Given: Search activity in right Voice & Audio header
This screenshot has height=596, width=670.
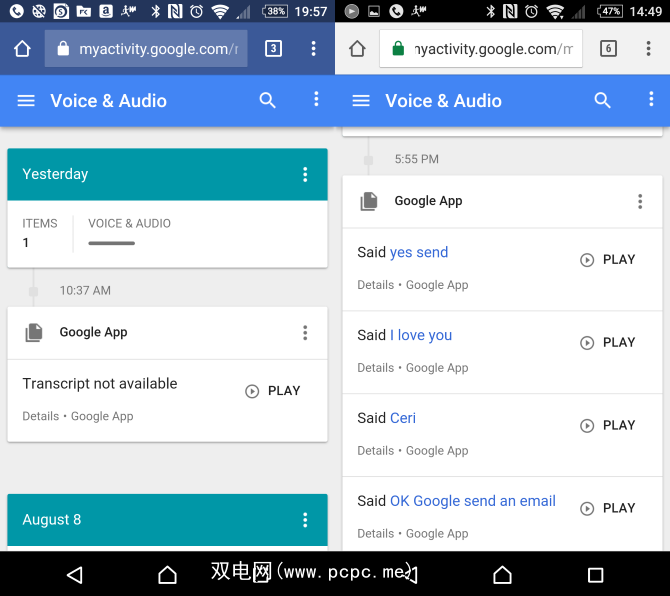Looking at the screenshot, I should pyautogui.click(x=602, y=100).
